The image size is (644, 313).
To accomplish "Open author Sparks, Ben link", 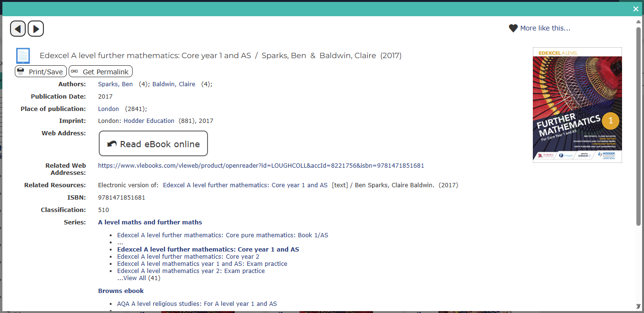I will [x=115, y=84].
